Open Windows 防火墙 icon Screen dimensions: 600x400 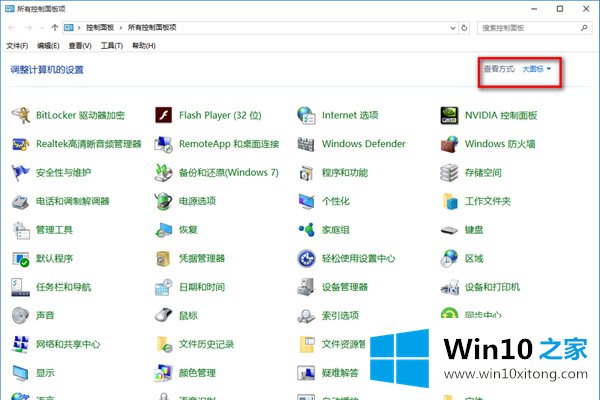[449, 144]
